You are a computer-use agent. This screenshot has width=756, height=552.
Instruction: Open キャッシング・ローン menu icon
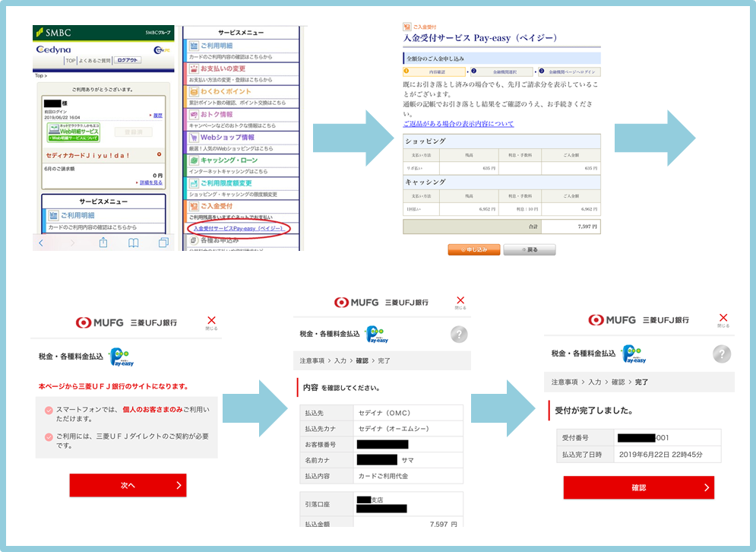click(193, 160)
